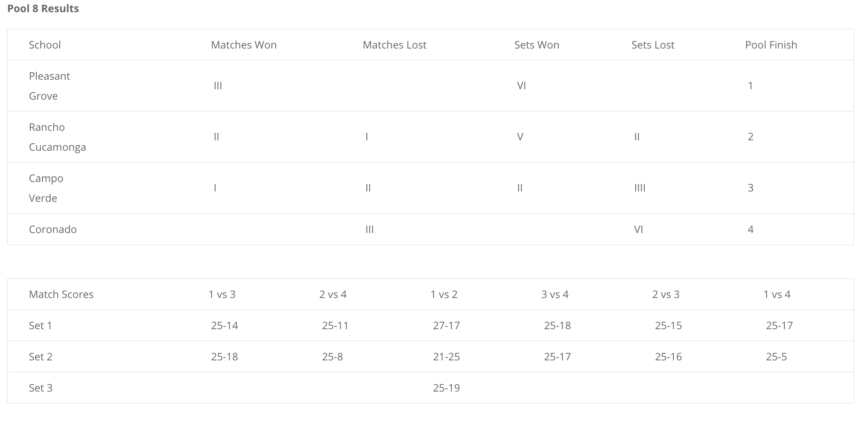Image resolution: width=868 pixels, height=421 pixels.
Task: Select the School column header
Action: point(45,45)
